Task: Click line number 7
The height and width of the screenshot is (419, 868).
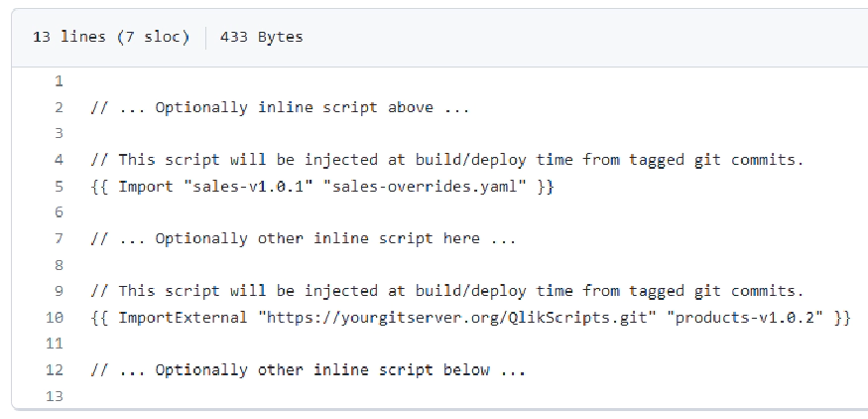Action: (x=59, y=239)
